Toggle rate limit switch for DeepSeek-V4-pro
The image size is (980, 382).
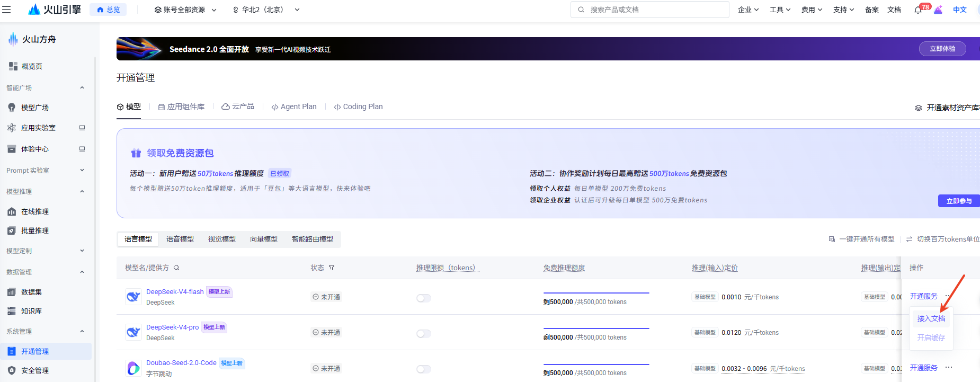424,333
